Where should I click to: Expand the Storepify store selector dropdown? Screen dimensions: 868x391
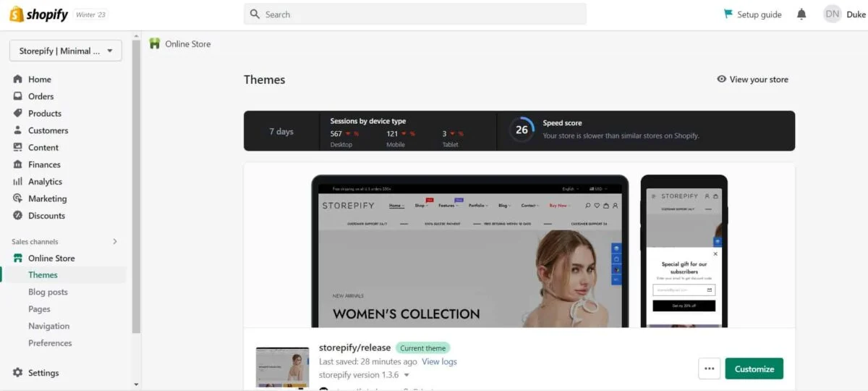(x=66, y=51)
